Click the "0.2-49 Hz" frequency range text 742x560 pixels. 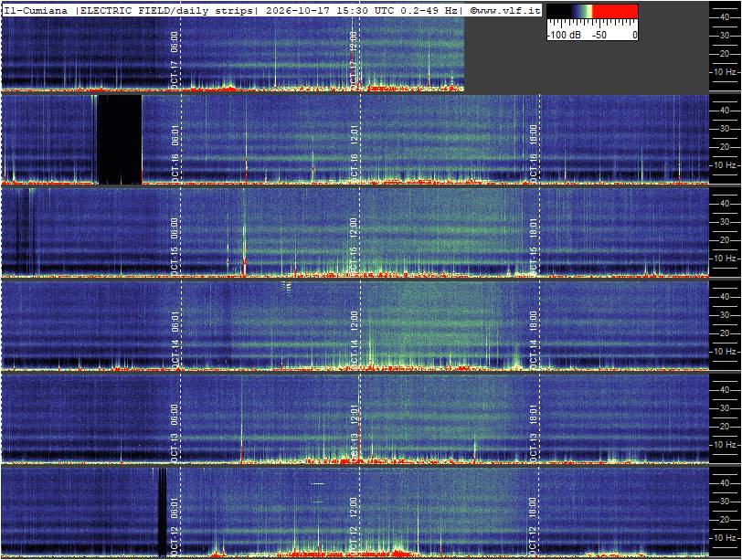pyautogui.click(x=429, y=11)
